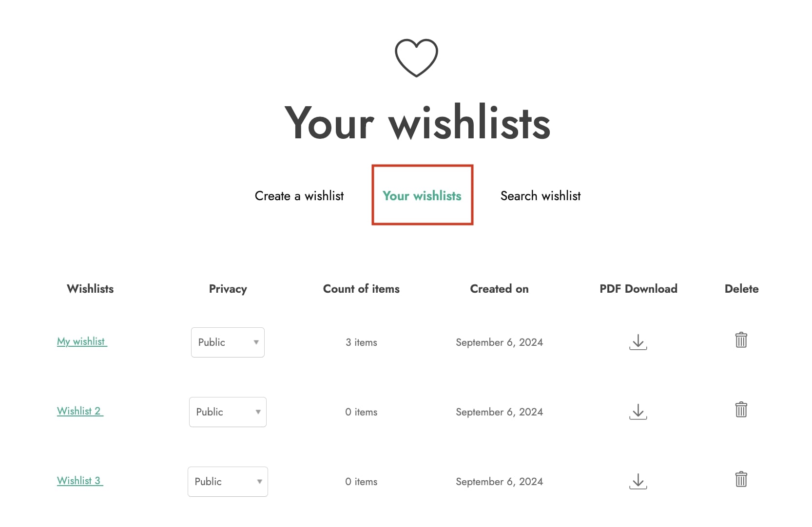This screenshot has height=527, width=812.
Task: Download PDF for My wishlist
Action: point(638,342)
